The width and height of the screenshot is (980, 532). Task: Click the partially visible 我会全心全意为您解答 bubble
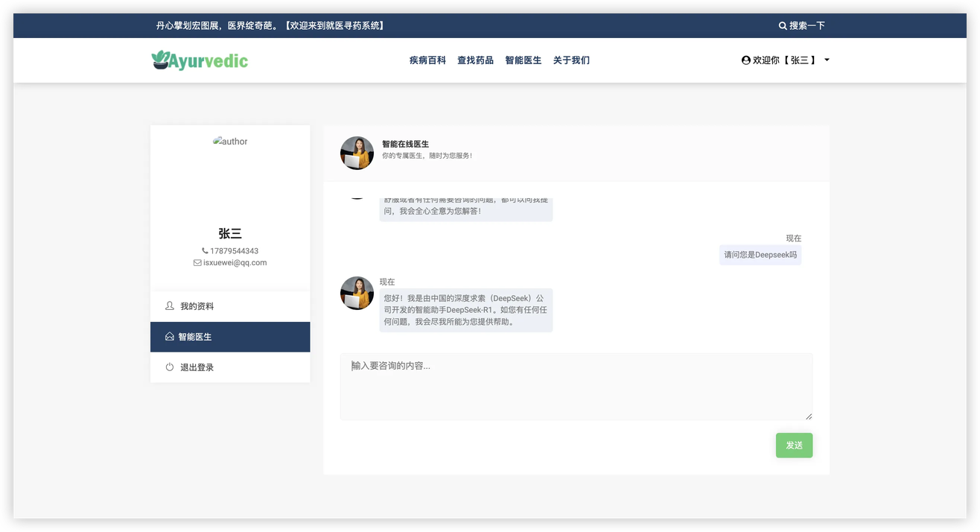point(465,209)
